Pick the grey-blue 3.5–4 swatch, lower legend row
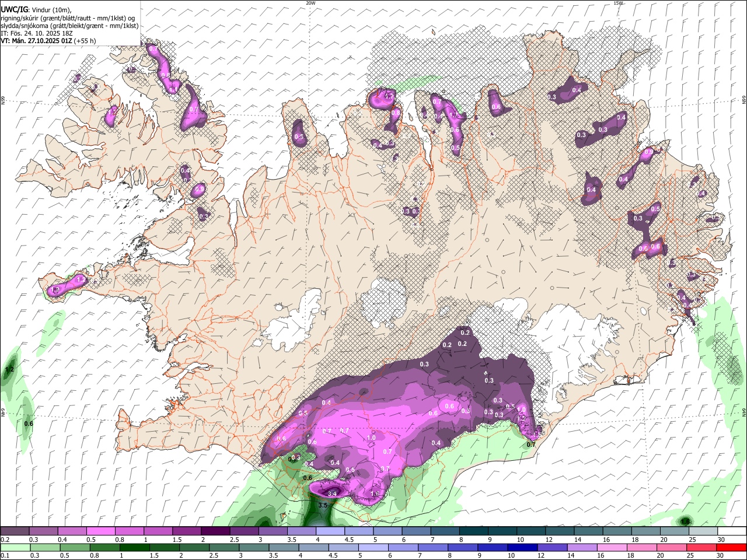The width and height of the screenshot is (747, 560). point(284,547)
